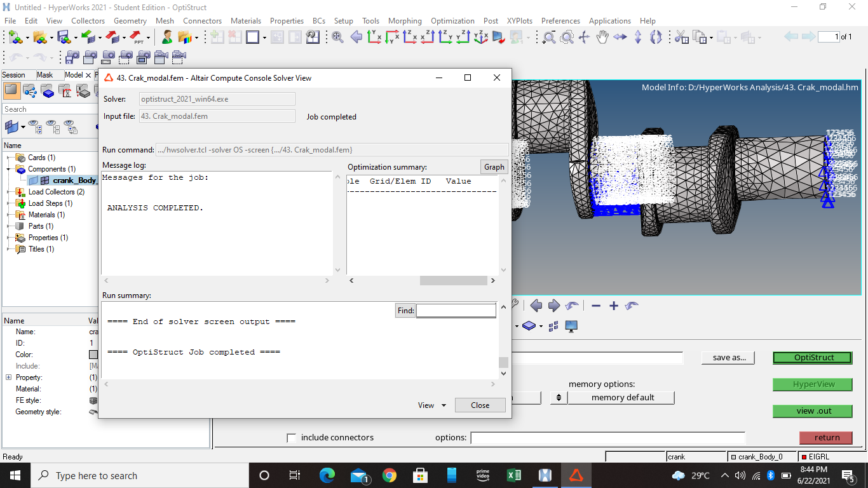Expand the Load Steps (1) node
Viewport: 868px width, 488px height.
[10, 203]
